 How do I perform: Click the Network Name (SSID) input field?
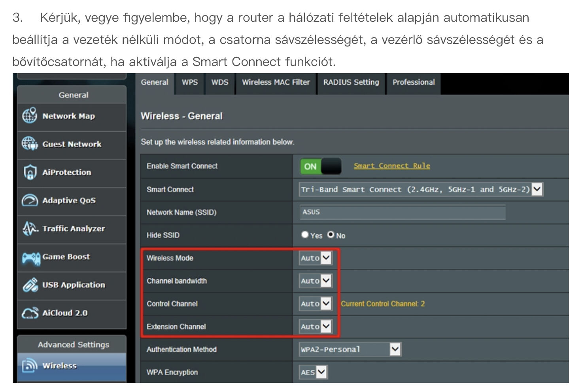coord(403,212)
